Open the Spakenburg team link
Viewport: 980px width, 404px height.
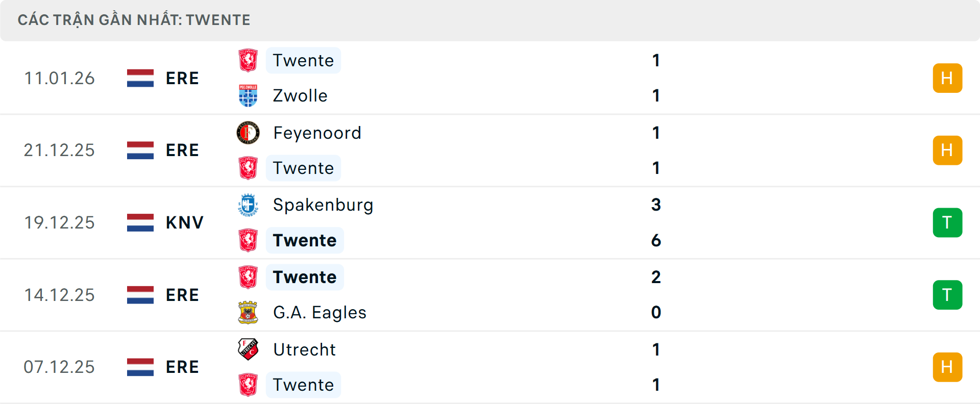point(323,205)
